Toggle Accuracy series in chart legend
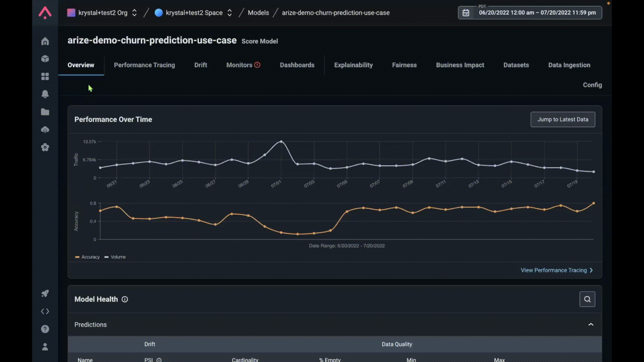 pos(88,257)
